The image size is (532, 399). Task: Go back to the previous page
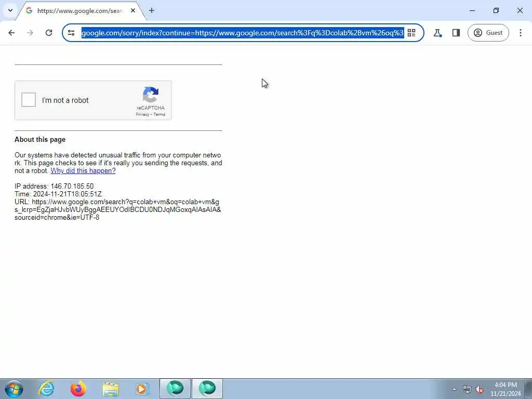(11, 33)
